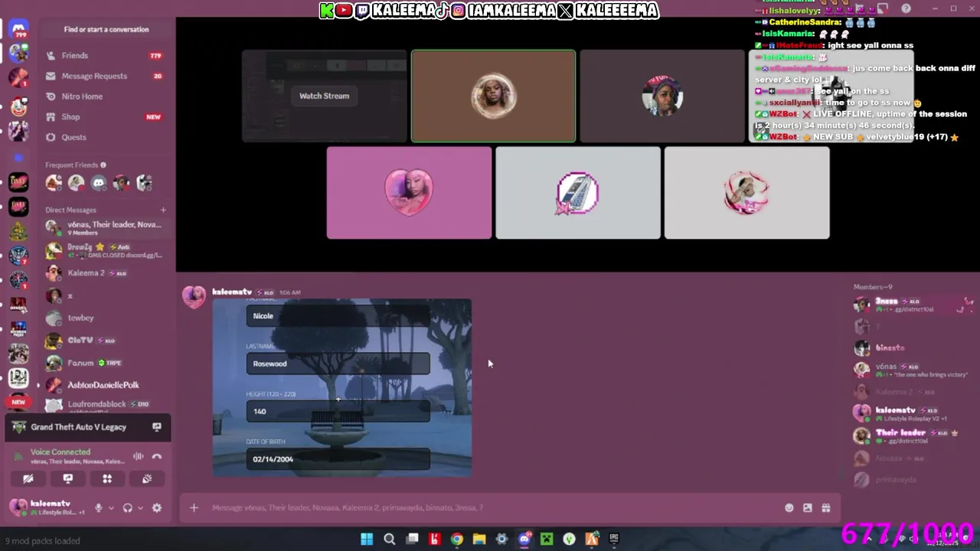Select member binssto in members list
The width and height of the screenshot is (980, 551).
(913, 348)
